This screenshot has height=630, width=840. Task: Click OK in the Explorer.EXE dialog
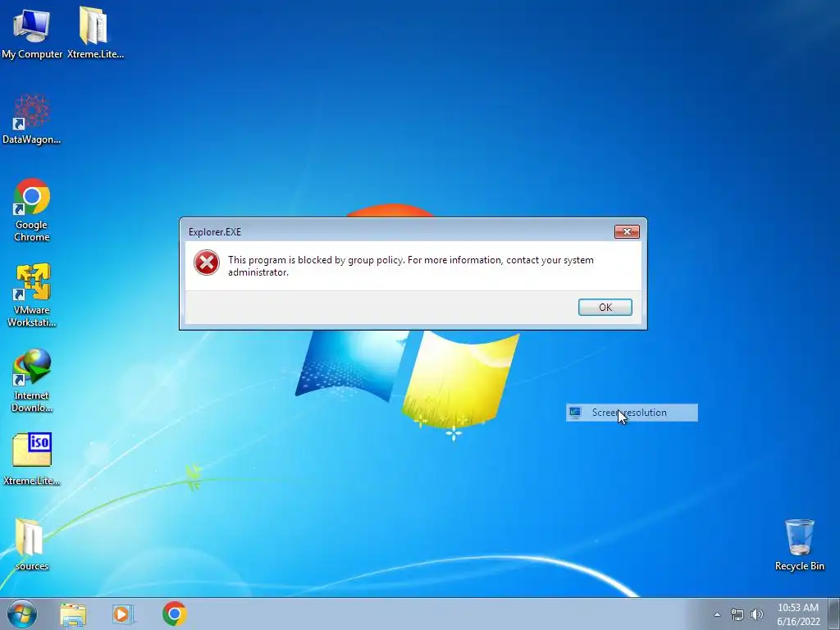point(605,307)
